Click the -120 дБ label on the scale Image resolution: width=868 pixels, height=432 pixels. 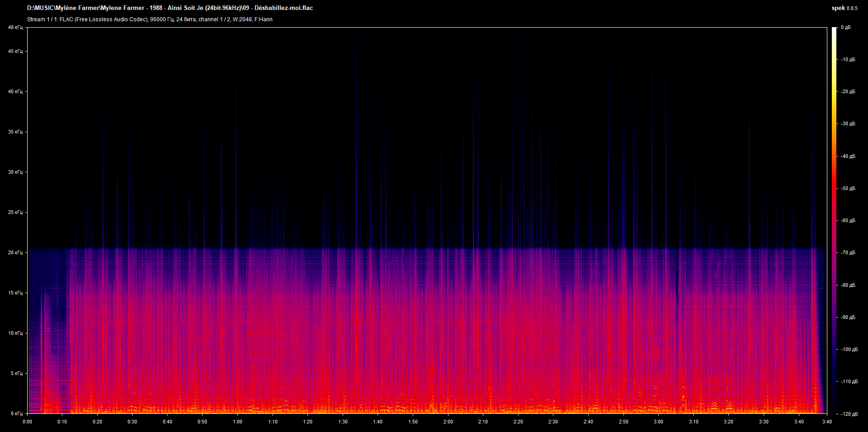pyautogui.click(x=849, y=414)
